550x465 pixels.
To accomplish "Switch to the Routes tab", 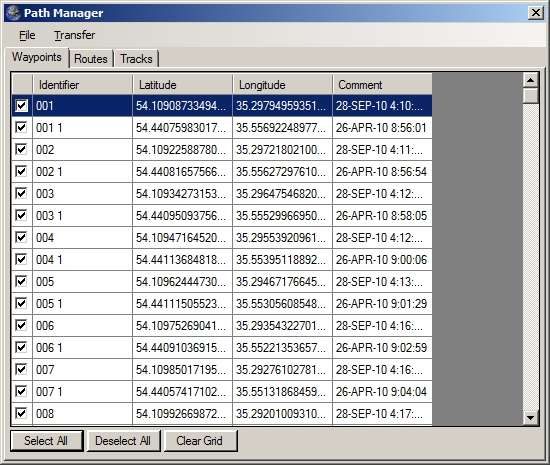I will pos(91,59).
